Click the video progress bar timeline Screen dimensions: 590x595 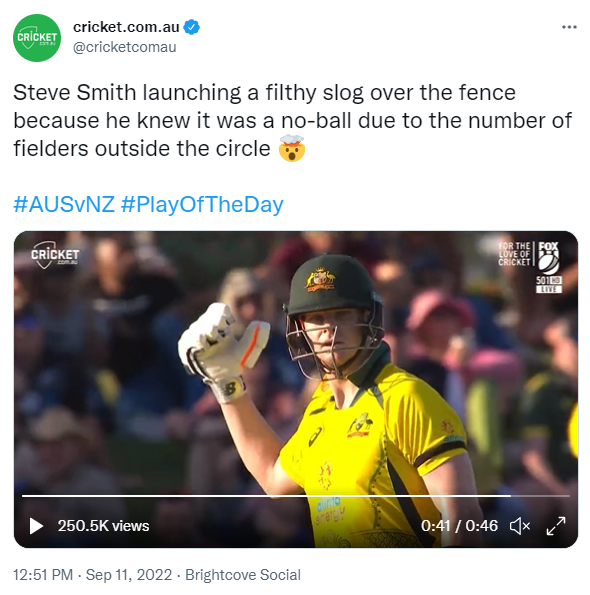point(296,496)
